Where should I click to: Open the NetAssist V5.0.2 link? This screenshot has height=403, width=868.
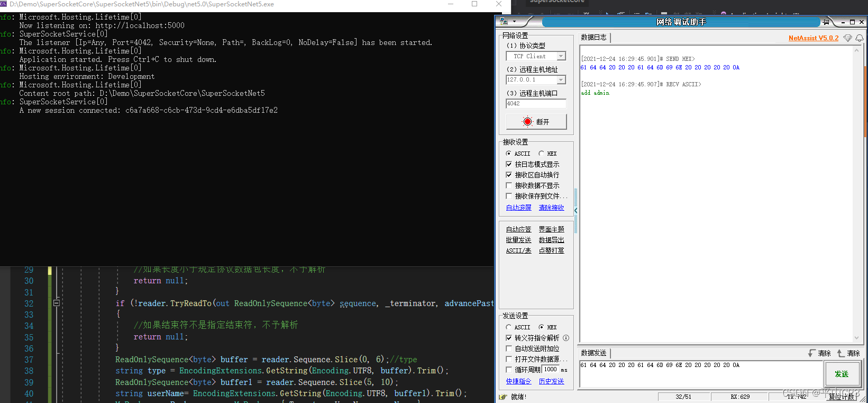814,38
